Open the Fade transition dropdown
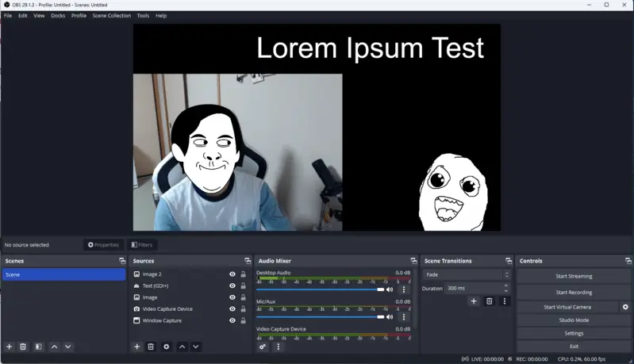634x364 pixels. [467, 274]
